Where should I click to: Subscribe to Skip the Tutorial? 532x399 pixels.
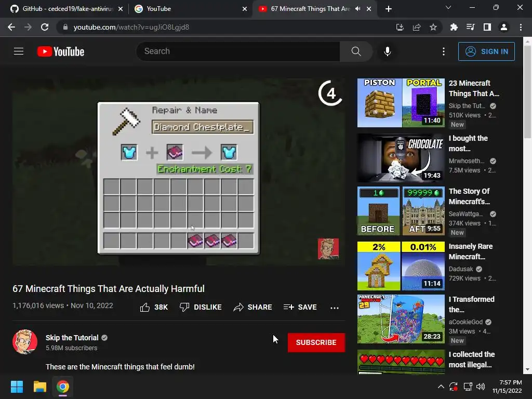pos(316,342)
